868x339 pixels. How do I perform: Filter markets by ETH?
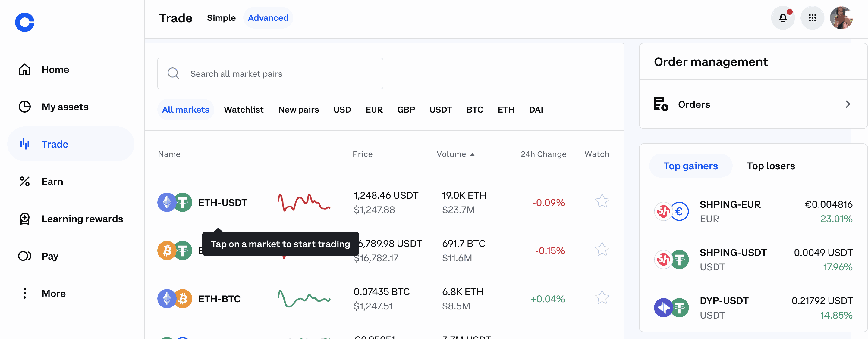(506, 110)
